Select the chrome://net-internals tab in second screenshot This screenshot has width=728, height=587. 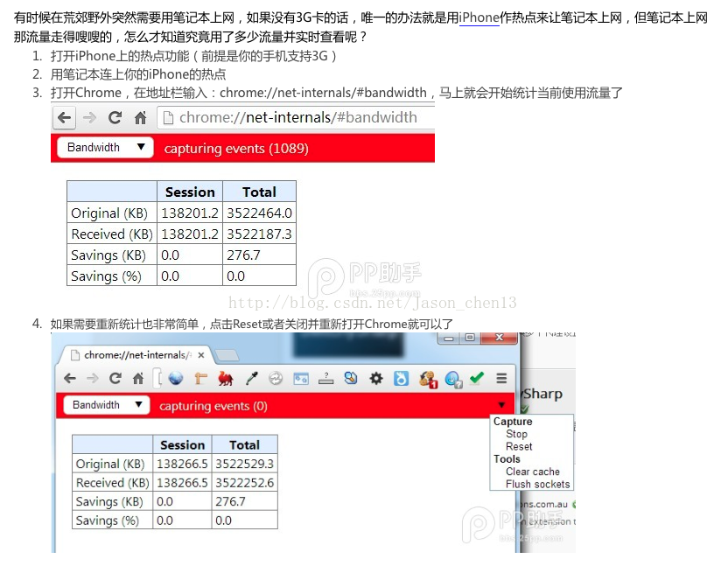(x=135, y=355)
